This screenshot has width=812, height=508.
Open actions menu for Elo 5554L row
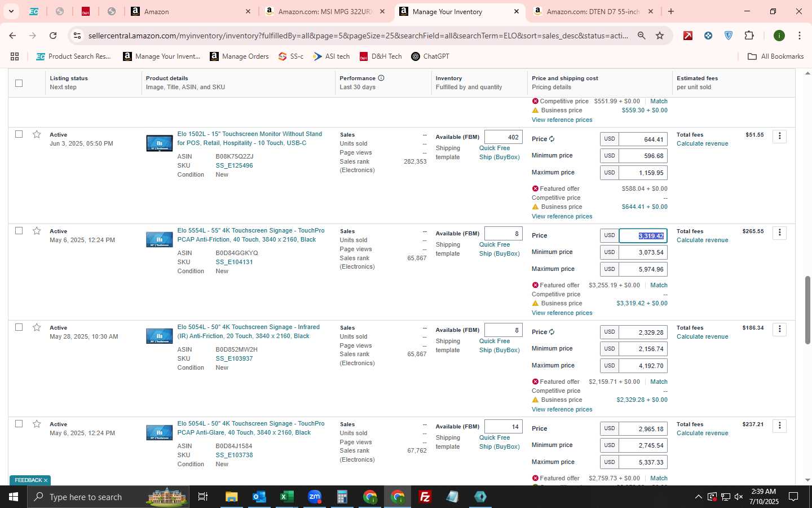(x=779, y=233)
